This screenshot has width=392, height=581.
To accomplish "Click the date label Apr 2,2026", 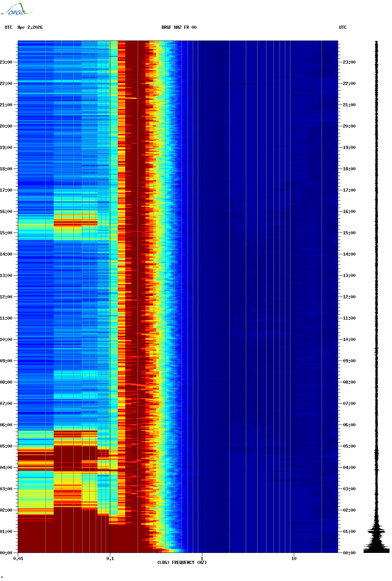I will (x=30, y=27).
